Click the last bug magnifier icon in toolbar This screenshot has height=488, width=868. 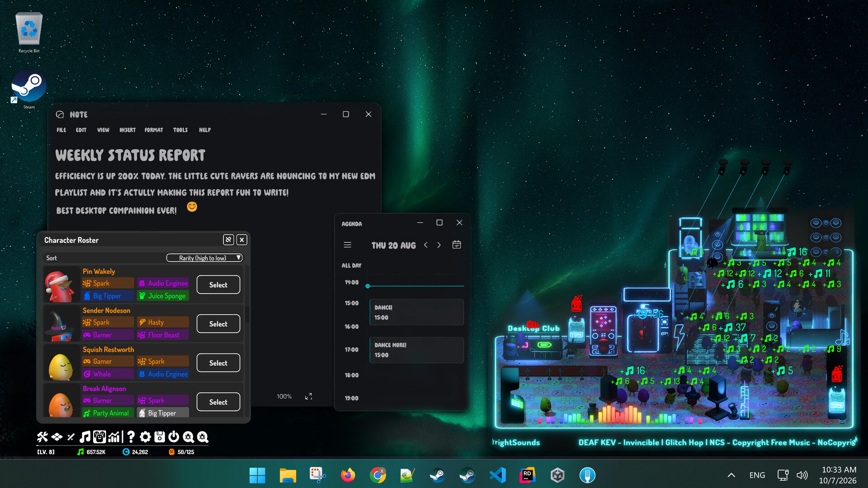tap(203, 436)
